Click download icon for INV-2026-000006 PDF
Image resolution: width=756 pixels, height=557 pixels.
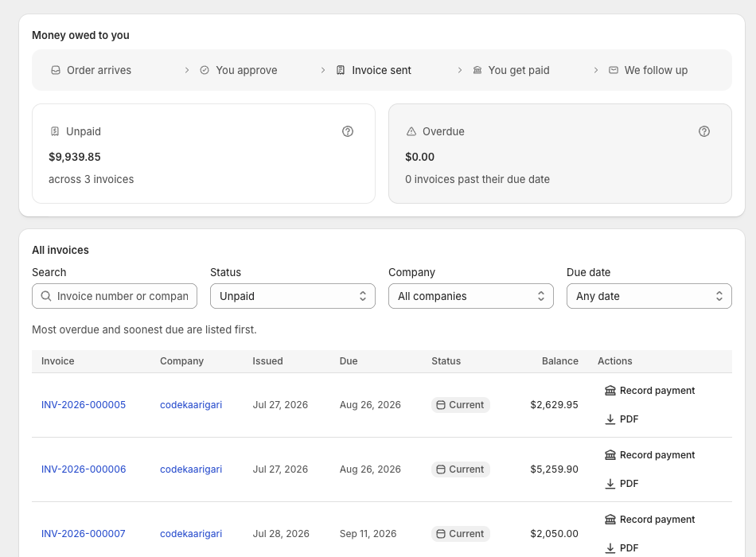pyautogui.click(x=610, y=484)
